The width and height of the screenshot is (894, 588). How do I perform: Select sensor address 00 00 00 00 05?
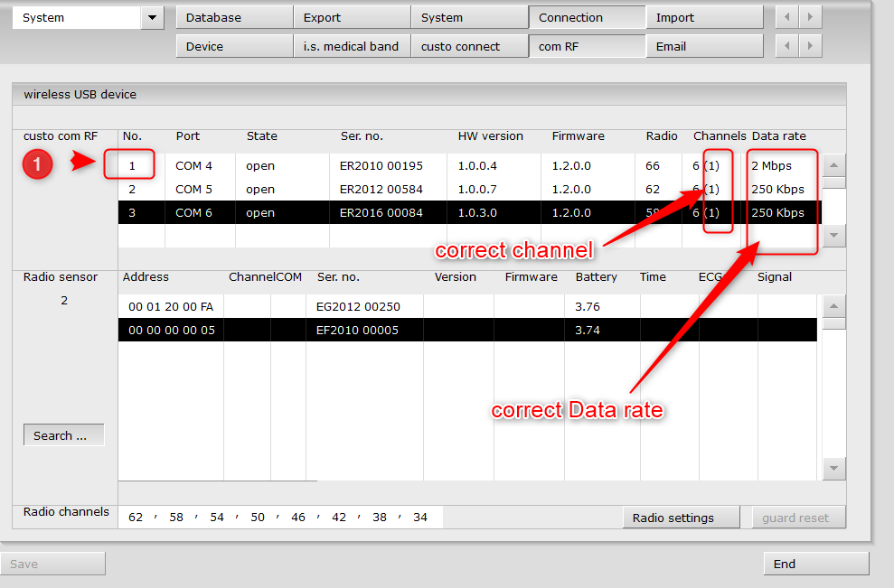172,330
